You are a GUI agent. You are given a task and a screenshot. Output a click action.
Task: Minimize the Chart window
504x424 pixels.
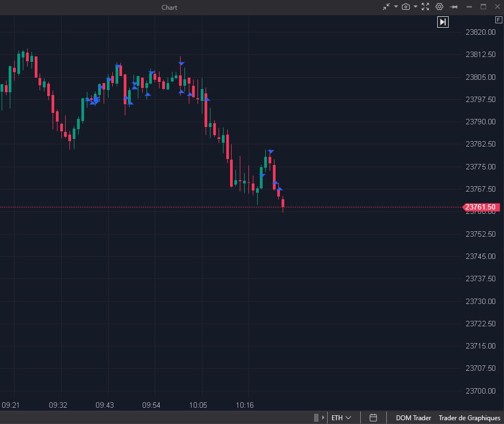click(469, 7)
